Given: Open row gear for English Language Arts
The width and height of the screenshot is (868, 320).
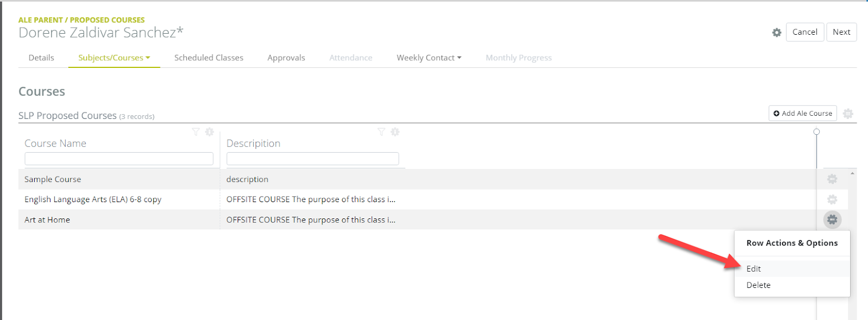Looking at the screenshot, I should (832, 199).
